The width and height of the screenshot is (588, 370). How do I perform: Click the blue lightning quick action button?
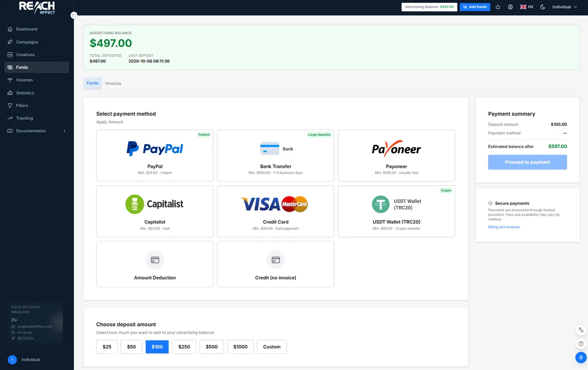(581, 358)
